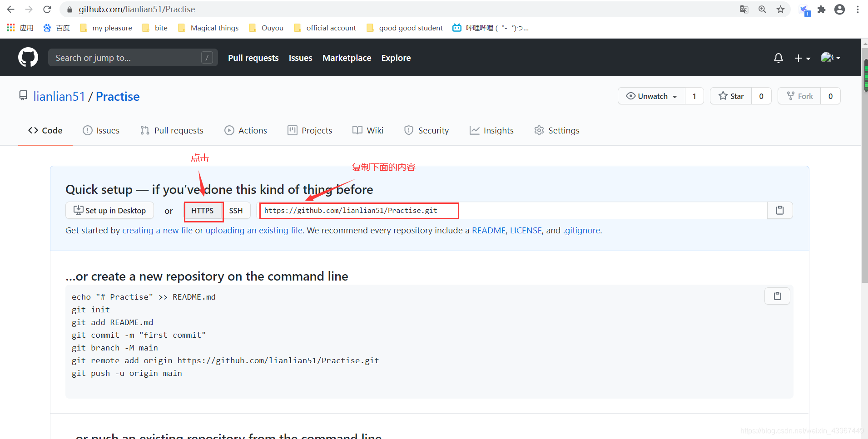Click the browser address bar URL

(x=137, y=9)
